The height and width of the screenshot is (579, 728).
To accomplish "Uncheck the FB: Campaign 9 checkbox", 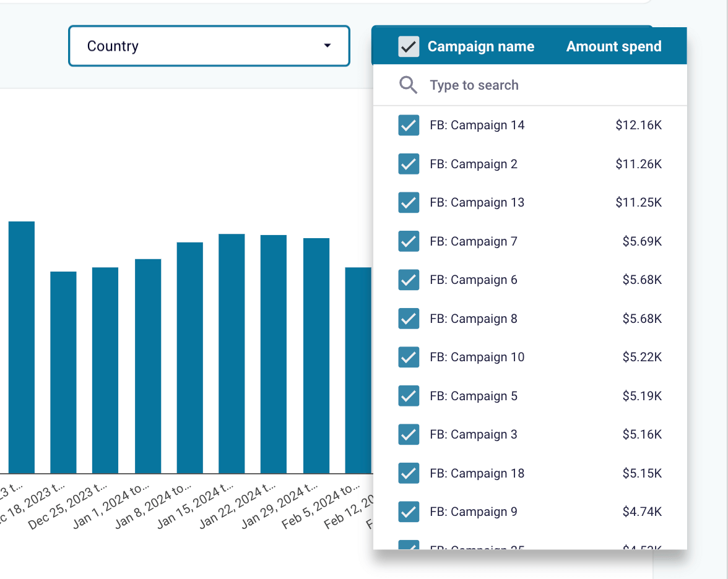I will [409, 512].
